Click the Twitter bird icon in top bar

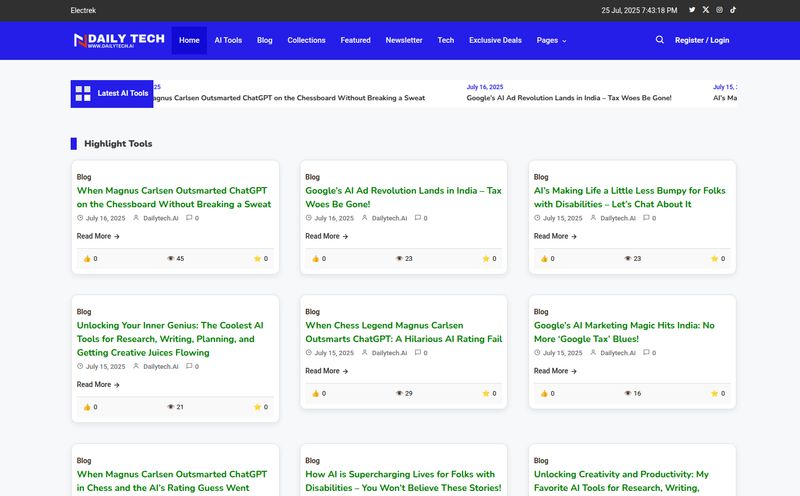click(692, 10)
